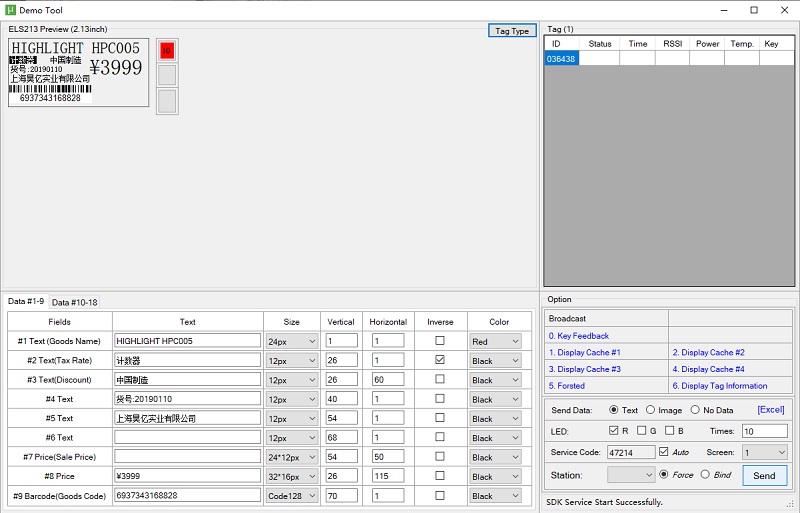Enable Inverse for #3 Discount row
Image resolution: width=800 pixels, height=513 pixels.
[x=440, y=379]
